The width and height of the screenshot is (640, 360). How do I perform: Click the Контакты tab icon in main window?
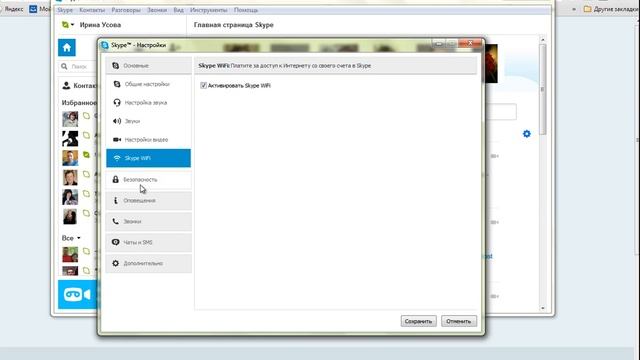66,86
